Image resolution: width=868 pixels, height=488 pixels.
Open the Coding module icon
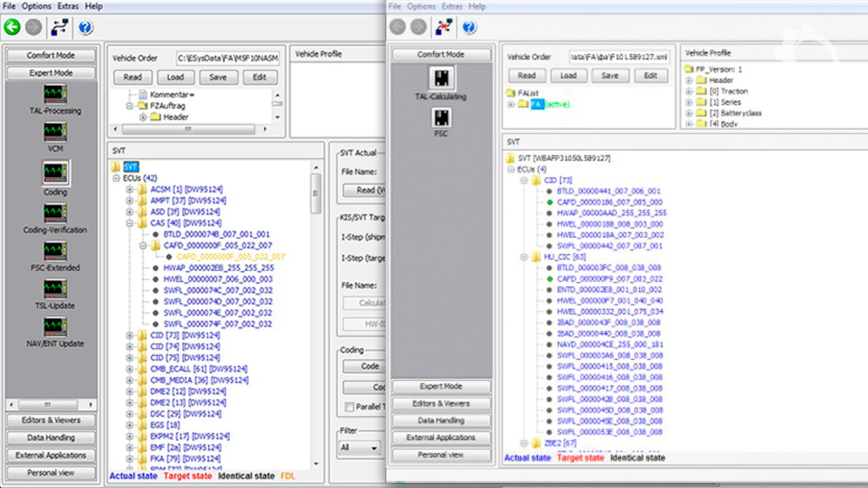tap(55, 172)
